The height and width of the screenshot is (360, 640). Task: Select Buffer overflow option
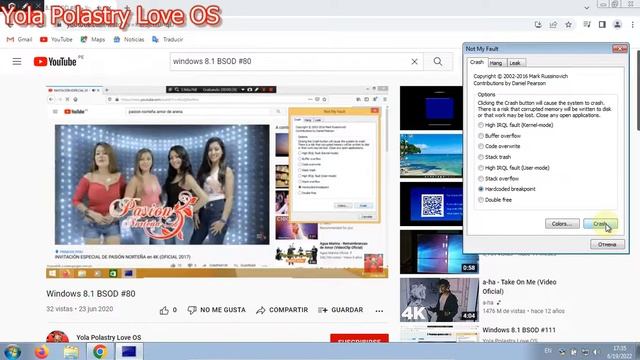[x=499, y=136]
